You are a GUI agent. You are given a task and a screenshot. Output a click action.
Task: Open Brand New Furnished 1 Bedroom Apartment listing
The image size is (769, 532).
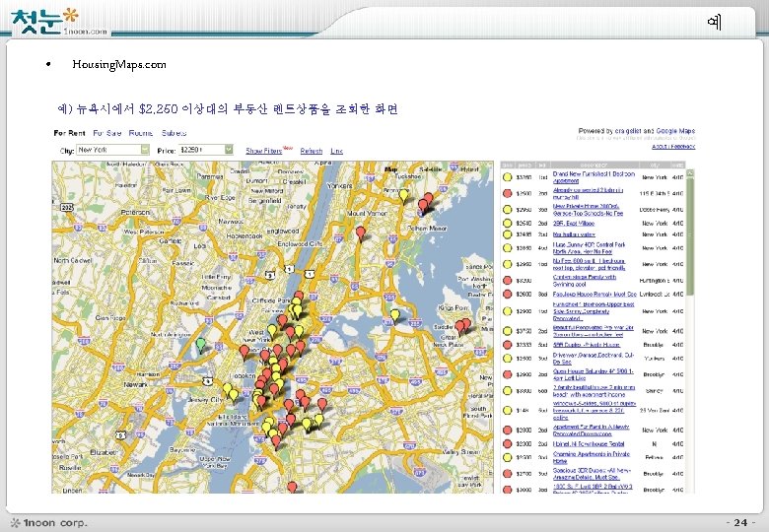(594, 177)
